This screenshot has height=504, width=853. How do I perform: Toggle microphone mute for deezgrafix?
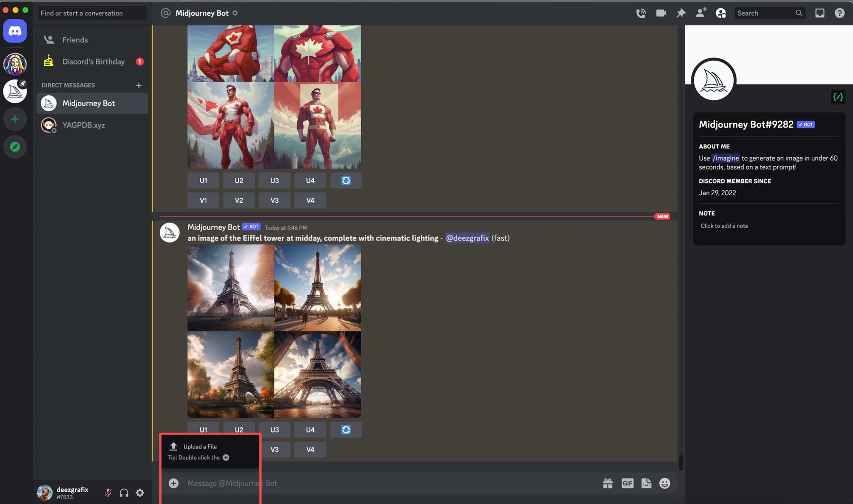[x=108, y=493]
